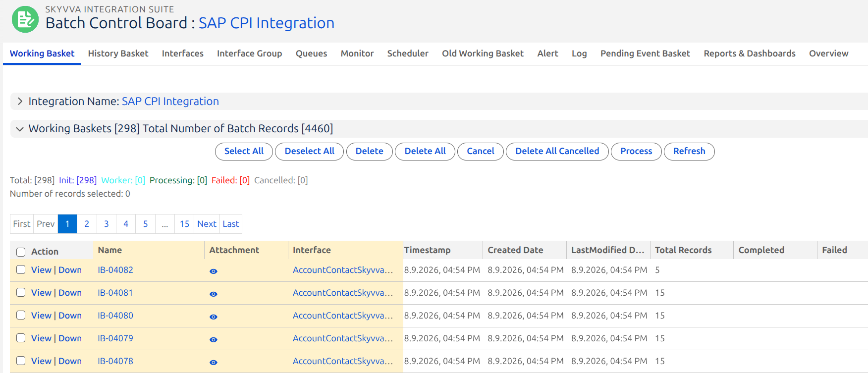Click View link for IB-04082

41,270
